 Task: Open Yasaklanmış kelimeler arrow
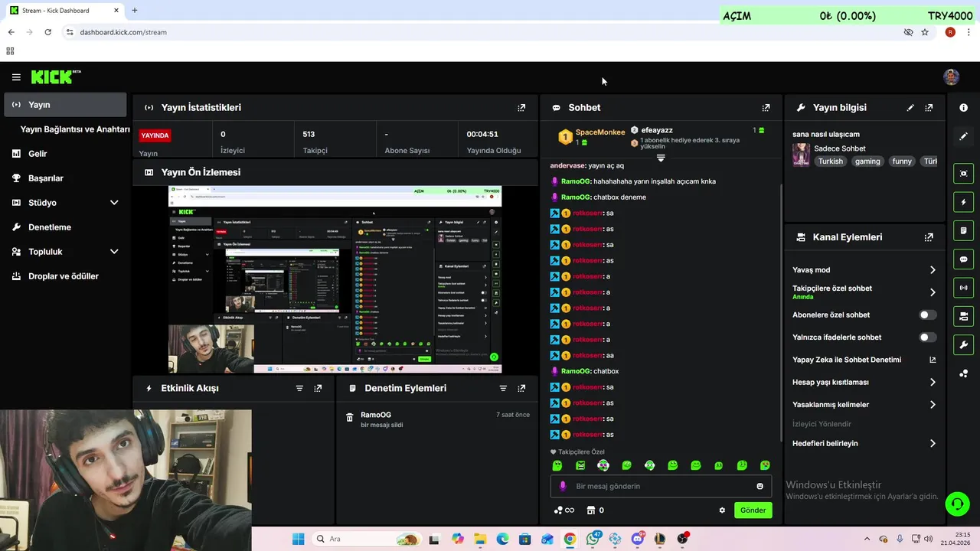933,405
